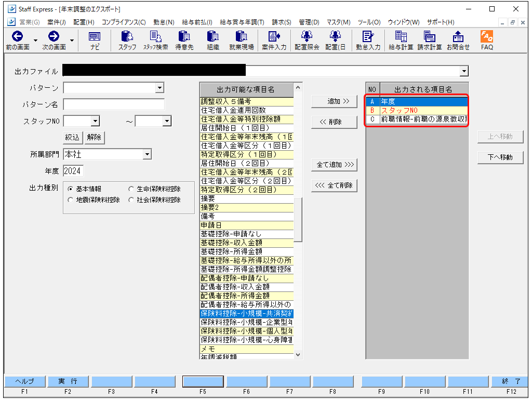Click the 絞込 button
Screen dimensions: 532x399
[x=73, y=137]
